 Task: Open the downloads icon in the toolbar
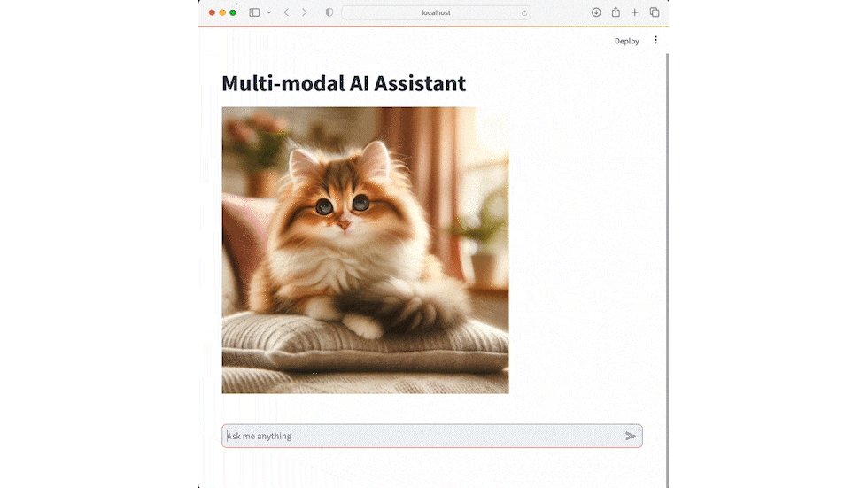coord(596,12)
